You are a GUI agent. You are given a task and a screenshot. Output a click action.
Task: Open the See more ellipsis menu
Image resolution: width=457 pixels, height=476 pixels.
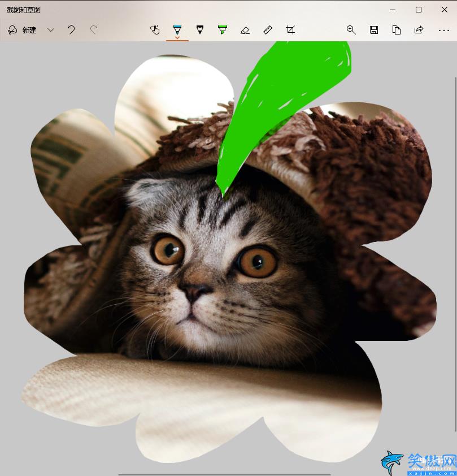pyautogui.click(x=443, y=30)
